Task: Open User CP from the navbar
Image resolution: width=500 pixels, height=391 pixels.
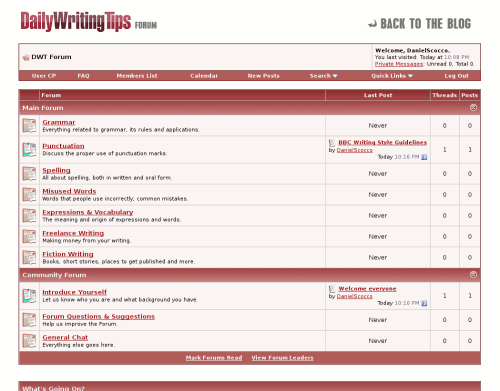Action: click(x=44, y=76)
